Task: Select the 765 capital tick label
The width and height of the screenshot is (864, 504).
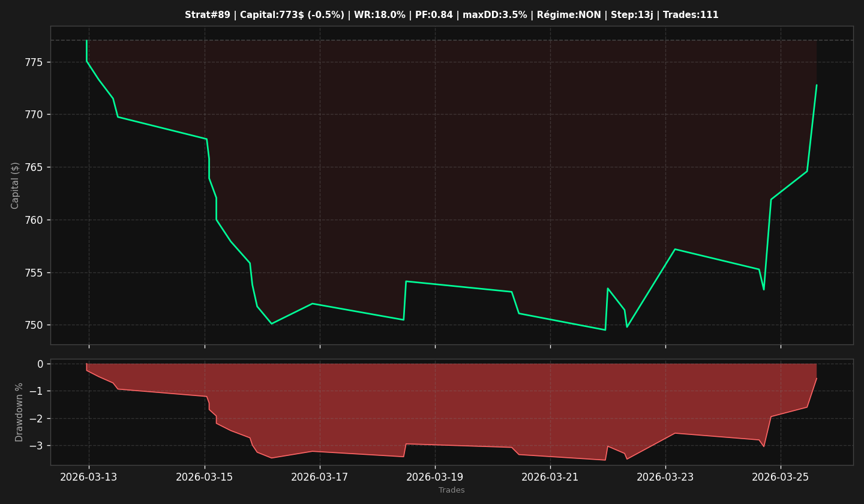Action: pos(34,167)
